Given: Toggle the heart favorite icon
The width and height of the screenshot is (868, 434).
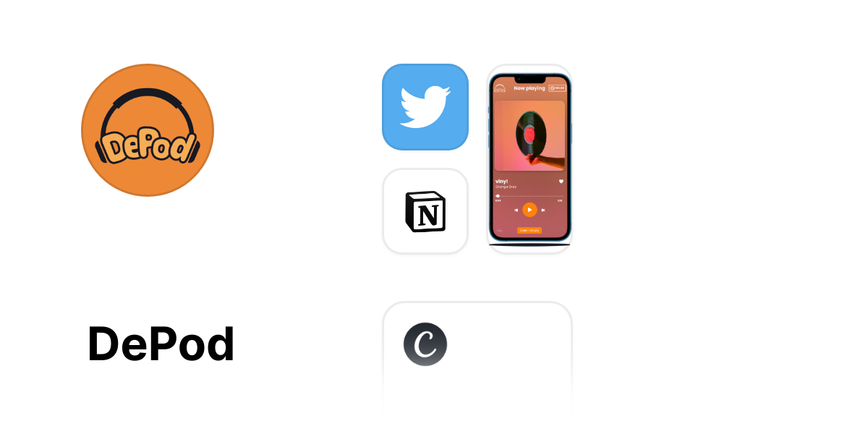Looking at the screenshot, I should [561, 182].
